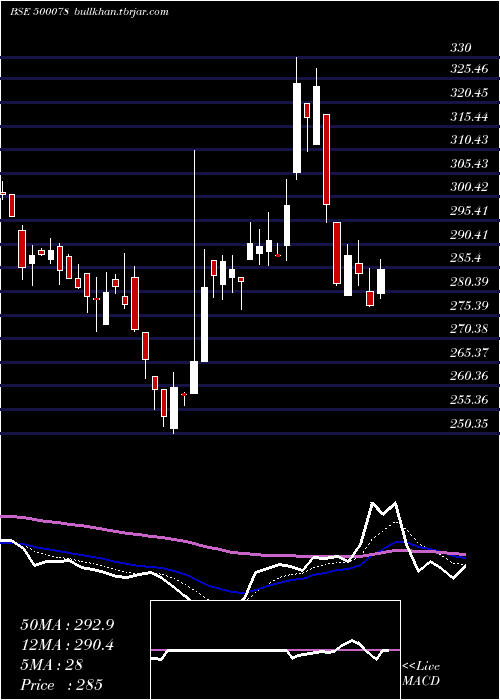Click the 280.39 price axis label
This screenshot has width=500, height=700.
pyautogui.click(x=469, y=282)
